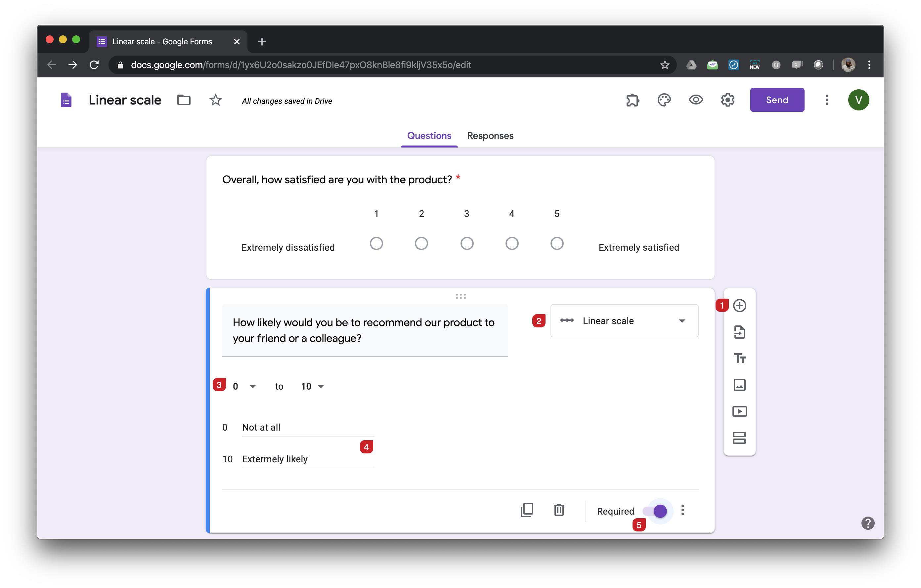This screenshot has height=588, width=921.
Task: Click the Add section icon
Action: [x=739, y=438]
